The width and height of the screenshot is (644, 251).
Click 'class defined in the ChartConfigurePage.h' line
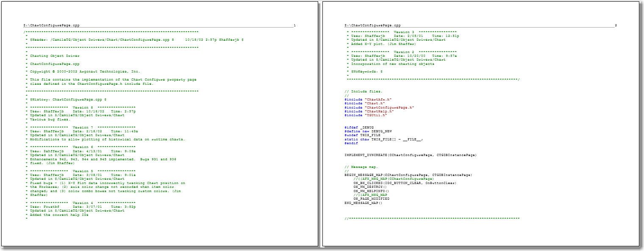(89, 84)
